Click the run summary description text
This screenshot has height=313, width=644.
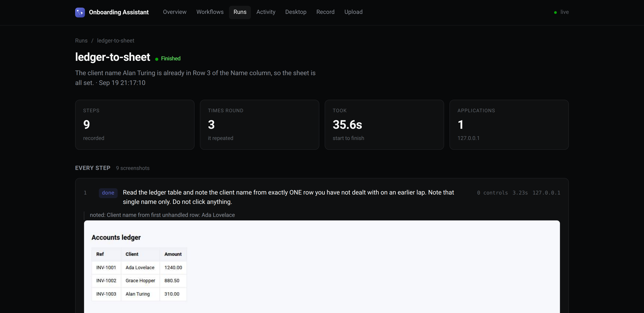tap(195, 78)
